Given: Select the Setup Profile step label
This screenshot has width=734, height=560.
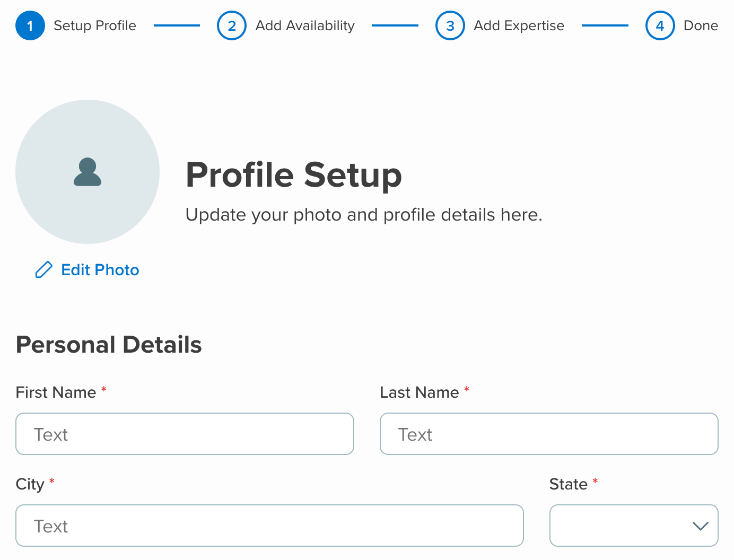Looking at the screenshot, I should [95, 25].
